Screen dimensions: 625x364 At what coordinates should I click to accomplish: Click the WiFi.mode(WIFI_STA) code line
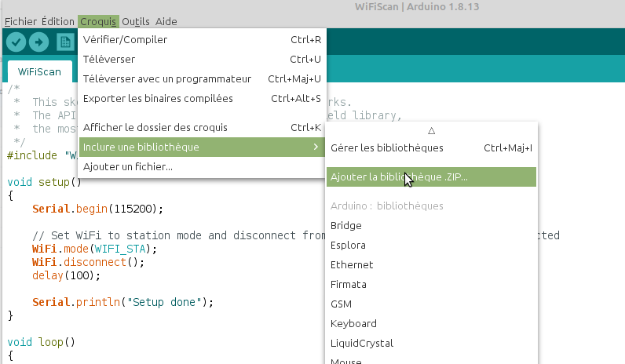pyautogui.click(x=94, y=249)
